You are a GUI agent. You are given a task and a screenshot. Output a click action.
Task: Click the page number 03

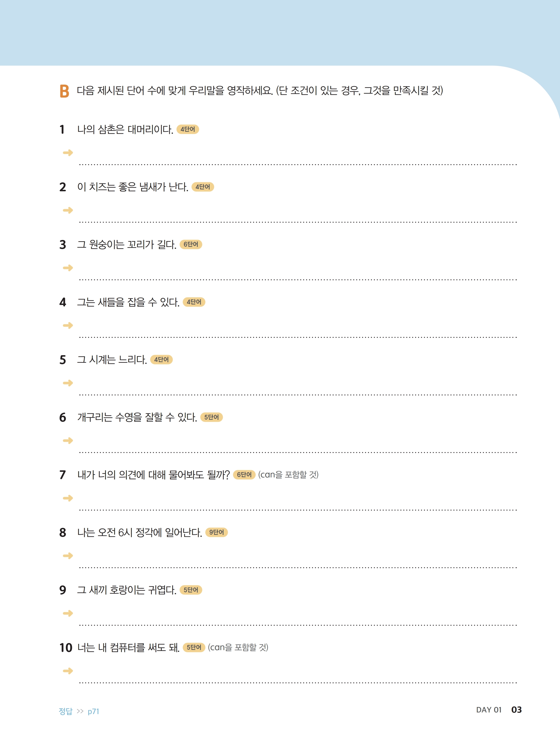click(516, 710)
